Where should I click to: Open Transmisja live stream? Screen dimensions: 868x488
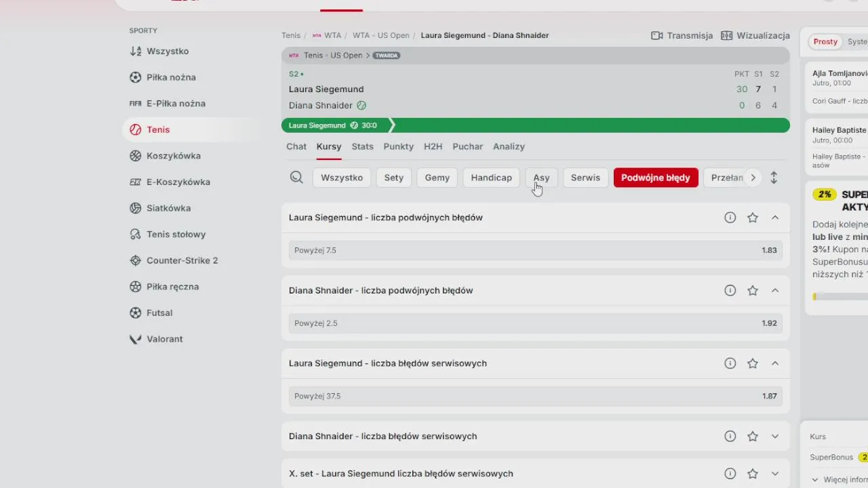[x=682, y=35]
